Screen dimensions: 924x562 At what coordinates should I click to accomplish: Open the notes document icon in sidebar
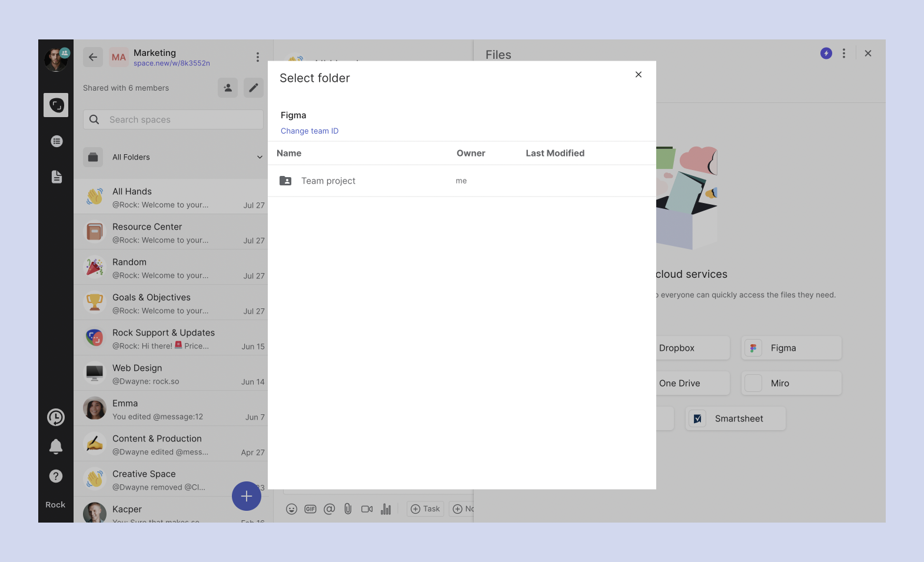point(56,177)
